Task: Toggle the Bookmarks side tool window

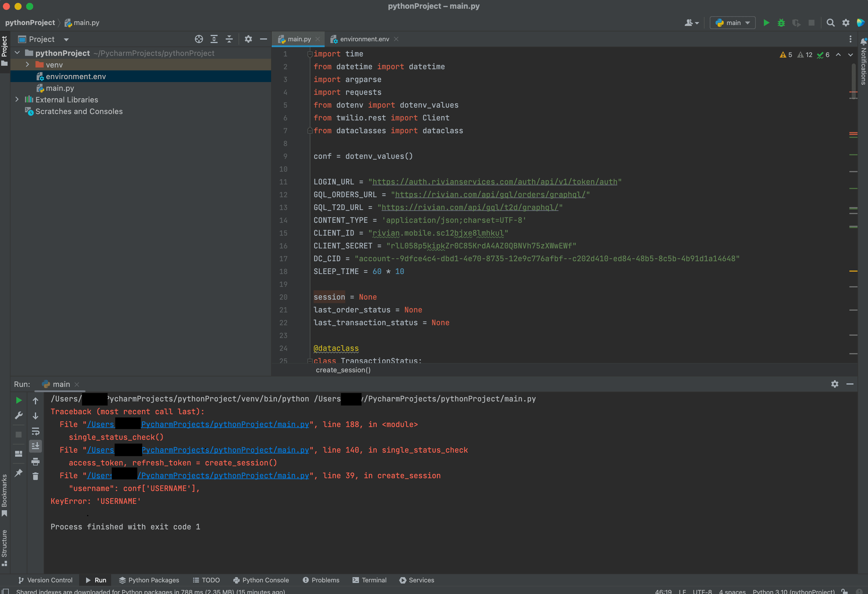Action: click(4, 495)
